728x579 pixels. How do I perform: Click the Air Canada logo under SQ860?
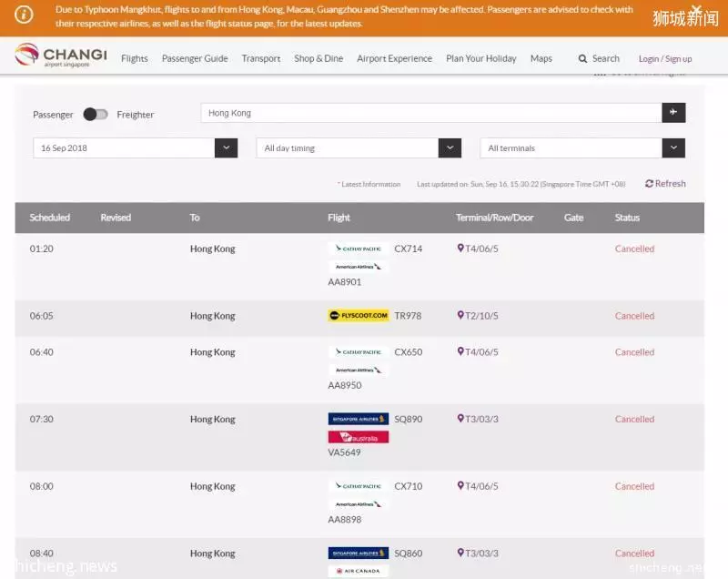coord(359,571)
